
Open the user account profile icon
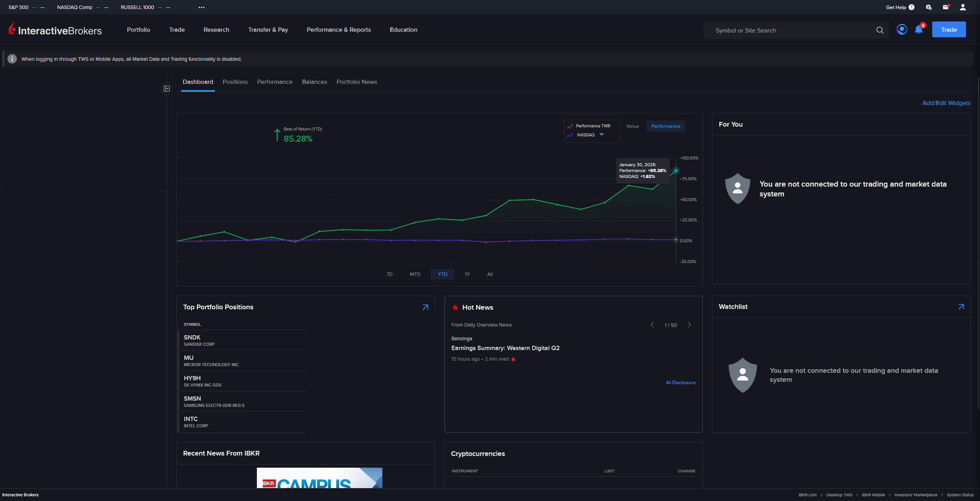point(962,7)
